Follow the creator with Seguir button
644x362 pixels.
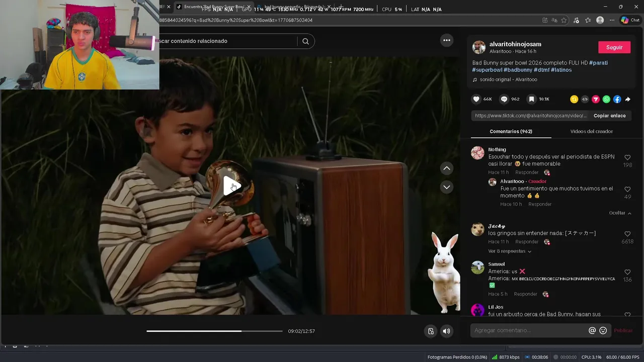pyautogui.click(x=614, y=47)
